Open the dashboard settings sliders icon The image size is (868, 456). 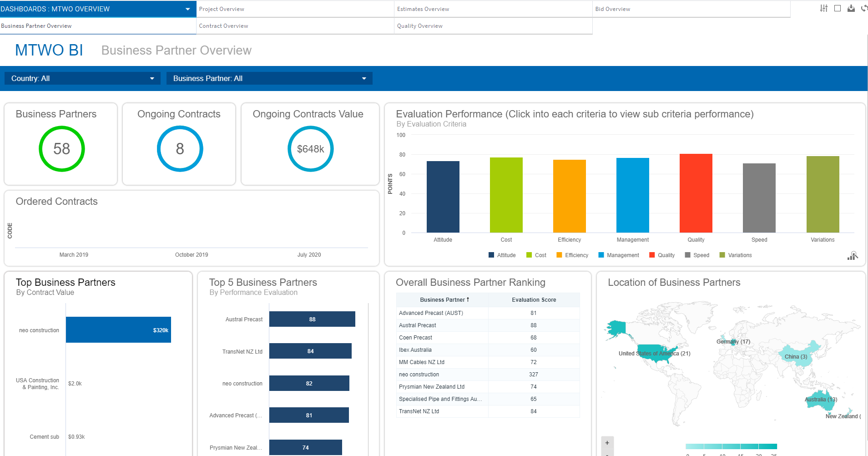(824, 8)
